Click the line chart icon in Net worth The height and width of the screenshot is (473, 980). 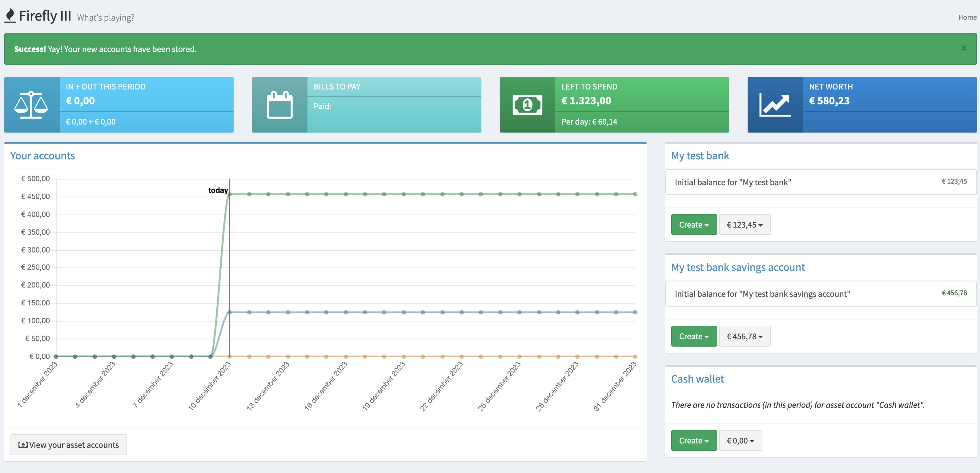click(x=775, y=105)
